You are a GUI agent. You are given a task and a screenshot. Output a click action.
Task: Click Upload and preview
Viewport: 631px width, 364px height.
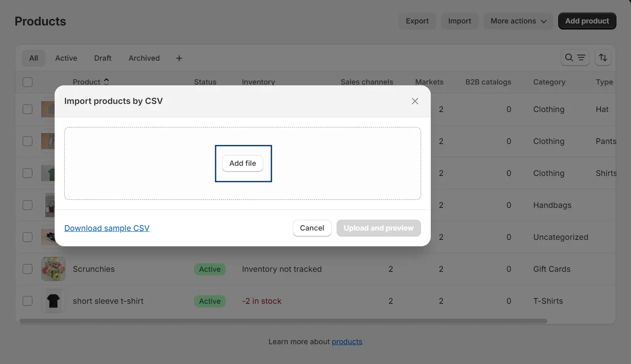(379, 228)
